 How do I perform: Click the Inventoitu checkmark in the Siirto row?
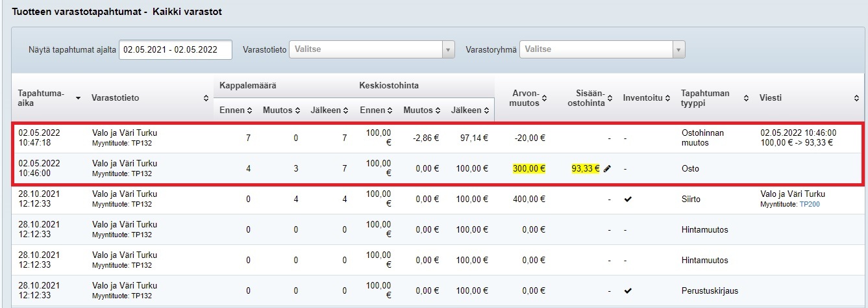coord(627,199)
